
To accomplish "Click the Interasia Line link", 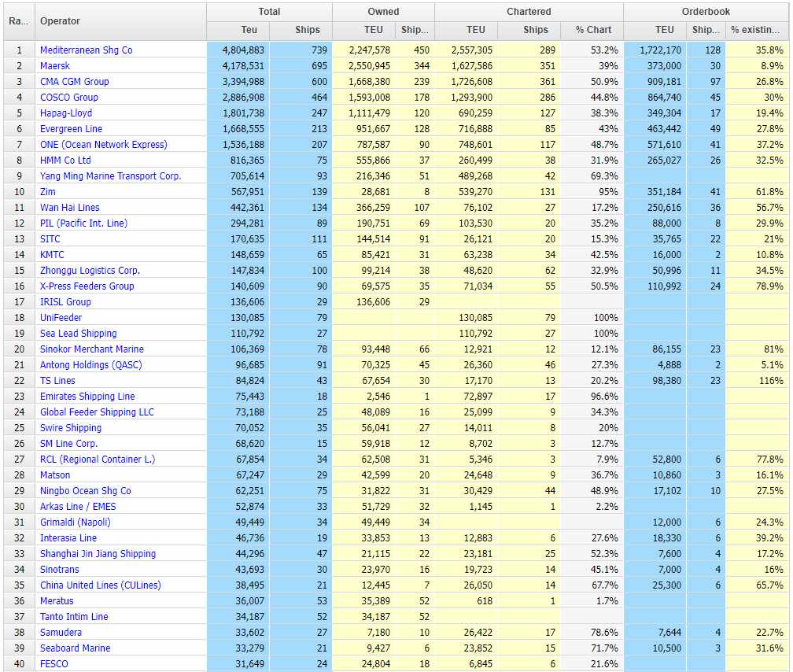I will point(68,537).
